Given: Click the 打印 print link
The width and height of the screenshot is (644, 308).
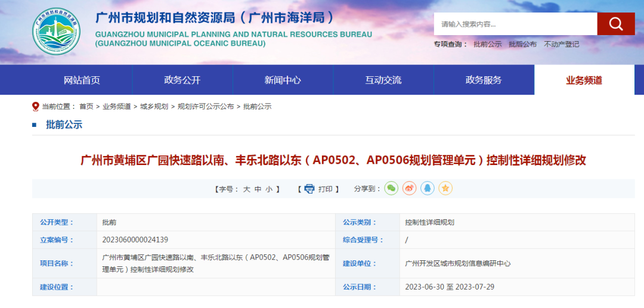Looking at the screenshot, I should coord(326,189).
